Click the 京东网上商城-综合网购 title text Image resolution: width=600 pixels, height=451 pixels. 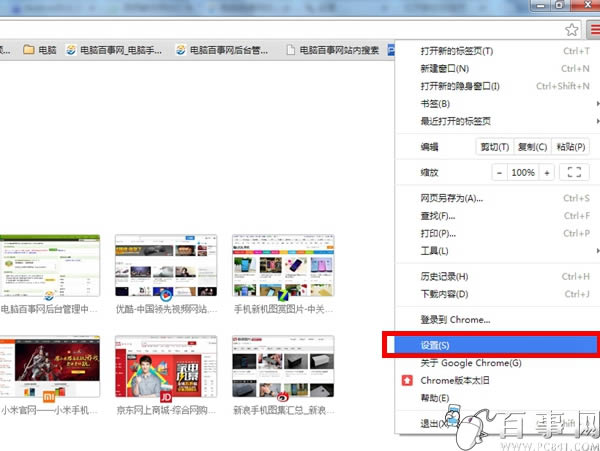click(166, 410)
